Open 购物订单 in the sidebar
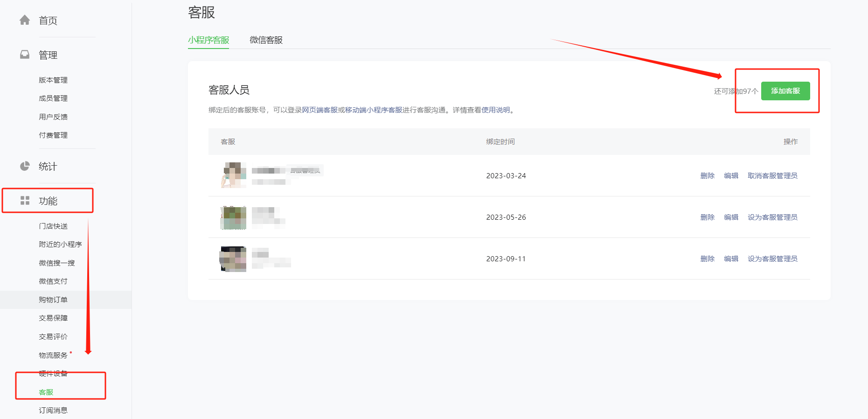The width and height of the screenshot is (868, 419). coord(53,300)
